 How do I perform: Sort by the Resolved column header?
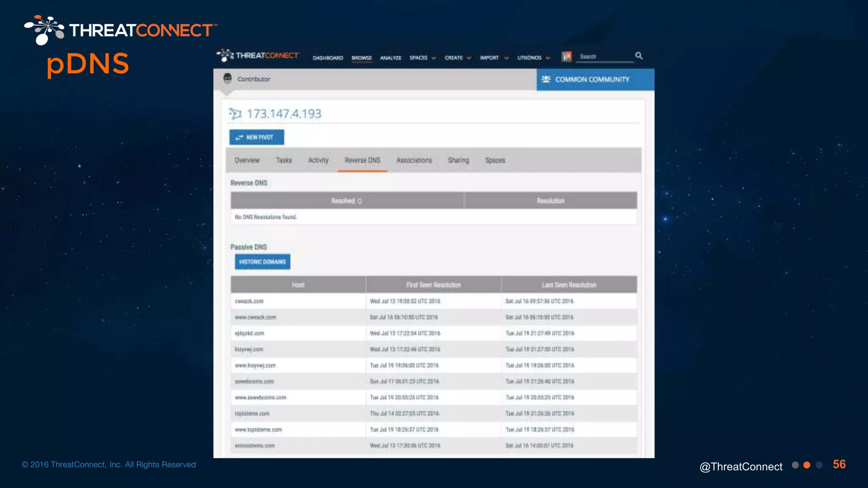click(347, 201)
